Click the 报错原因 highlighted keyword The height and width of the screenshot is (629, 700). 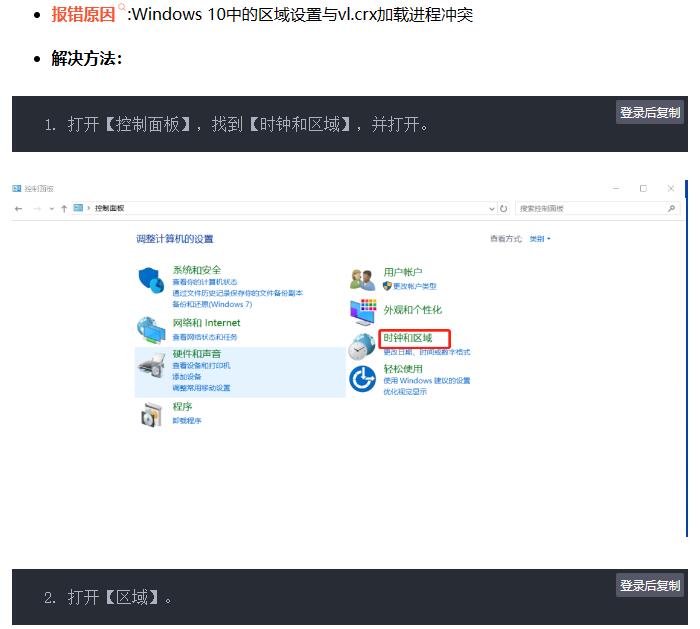tap(83, 15)
